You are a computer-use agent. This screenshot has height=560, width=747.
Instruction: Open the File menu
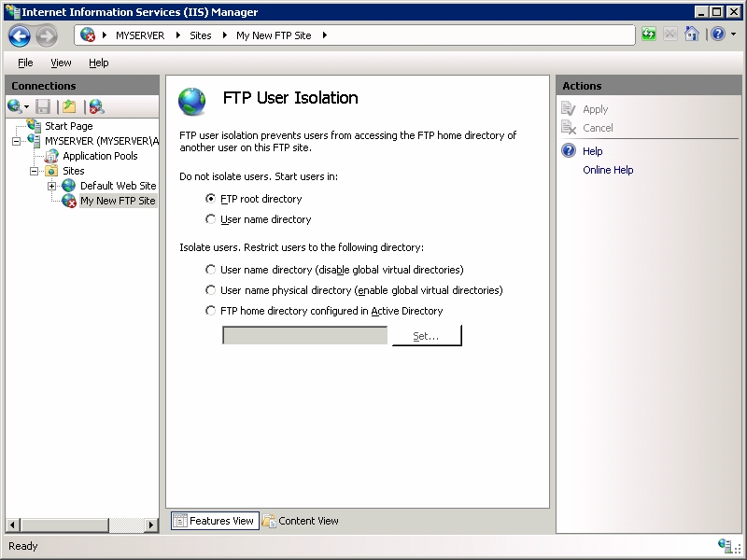point(25,63)
